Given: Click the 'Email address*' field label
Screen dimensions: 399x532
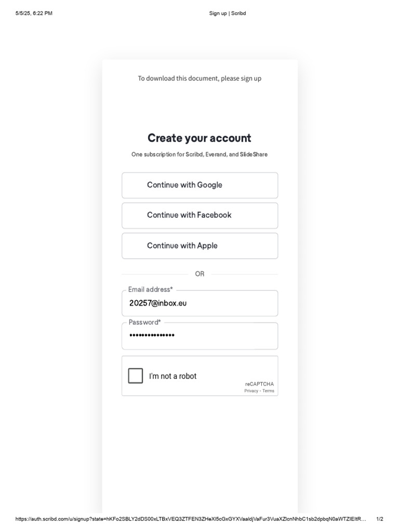Looking at the screenshot, I should [x=151, y=289].
